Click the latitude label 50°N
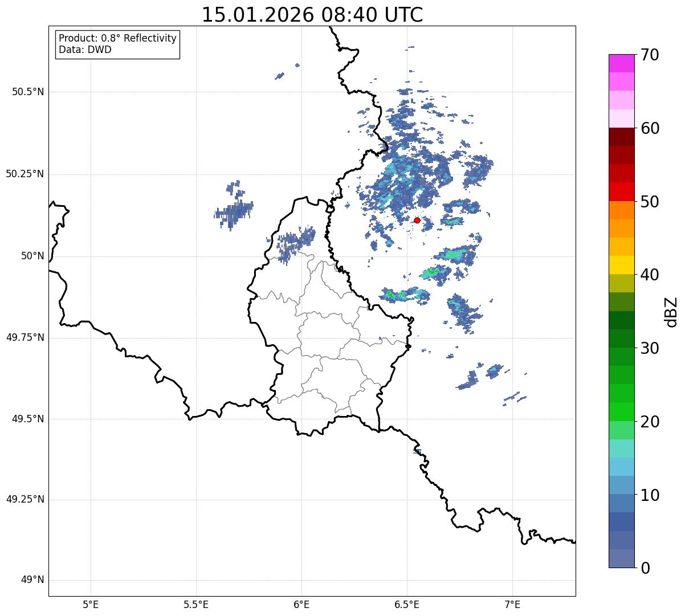The image size is (685, 616). click(x=32, y=256)
